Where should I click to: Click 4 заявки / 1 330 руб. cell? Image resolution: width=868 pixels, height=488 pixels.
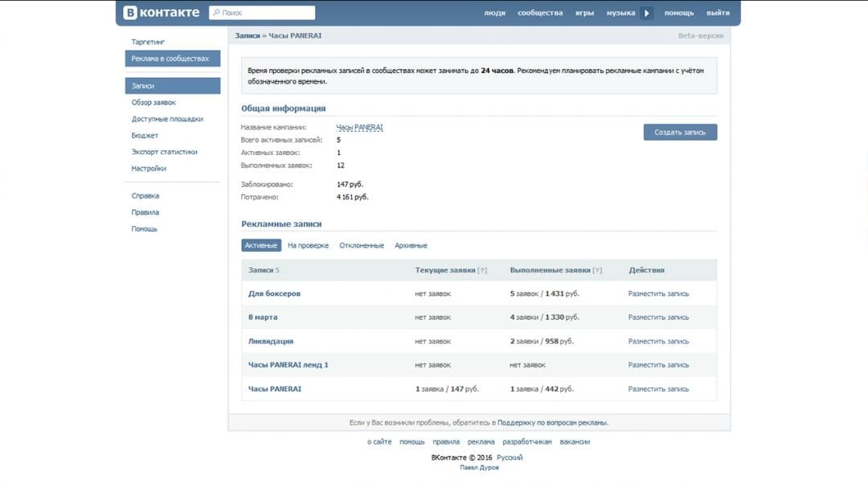544,318
